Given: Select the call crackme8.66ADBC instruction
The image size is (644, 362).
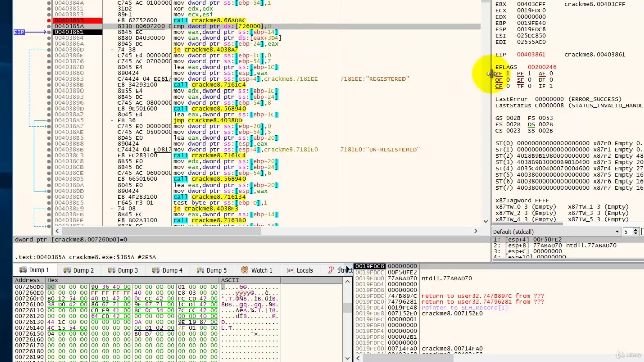Looking at the screenshot, I should coord(209,21).
